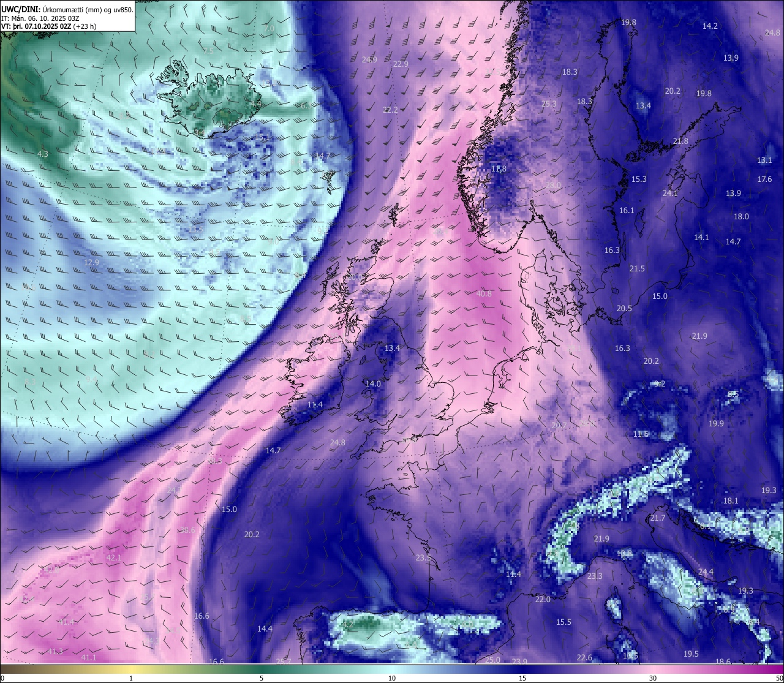The width and height of the screenshot is (784, 683).
Task: Click the 22.0 value near southern France
Action: (543, 599)
